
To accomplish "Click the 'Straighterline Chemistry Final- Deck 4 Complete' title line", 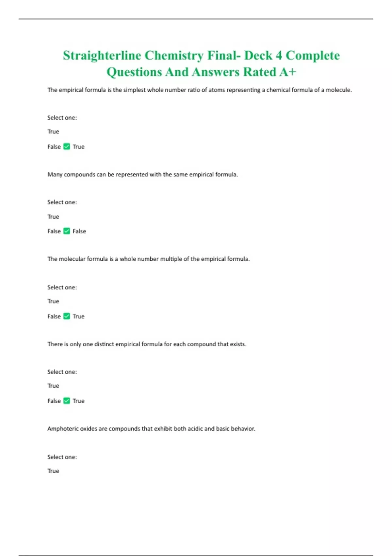I will click(x=201, y=56).
